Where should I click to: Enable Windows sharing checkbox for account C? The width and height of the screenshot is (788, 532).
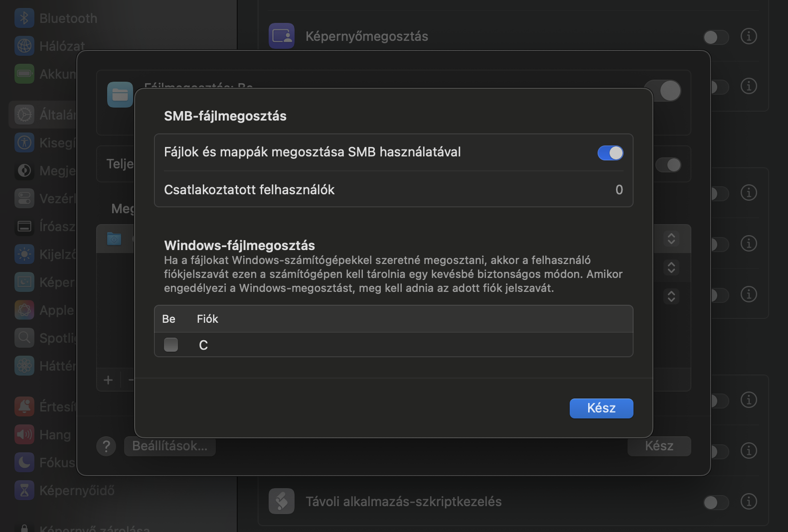tap(171, 345)
